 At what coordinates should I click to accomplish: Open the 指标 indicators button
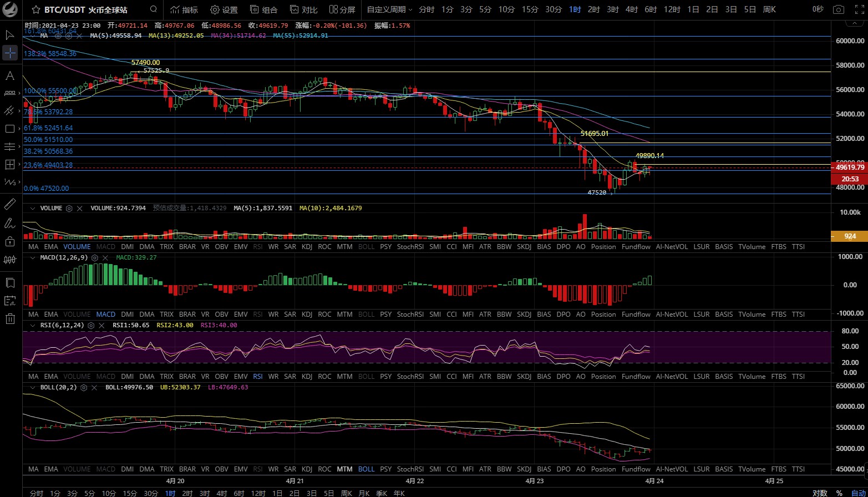pos(184,9)
